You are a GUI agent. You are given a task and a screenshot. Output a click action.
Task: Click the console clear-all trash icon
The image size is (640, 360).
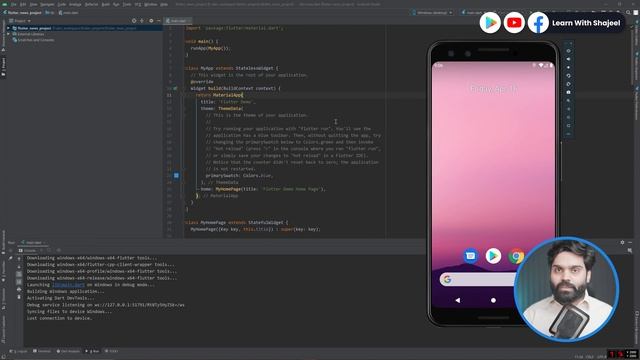19,297
